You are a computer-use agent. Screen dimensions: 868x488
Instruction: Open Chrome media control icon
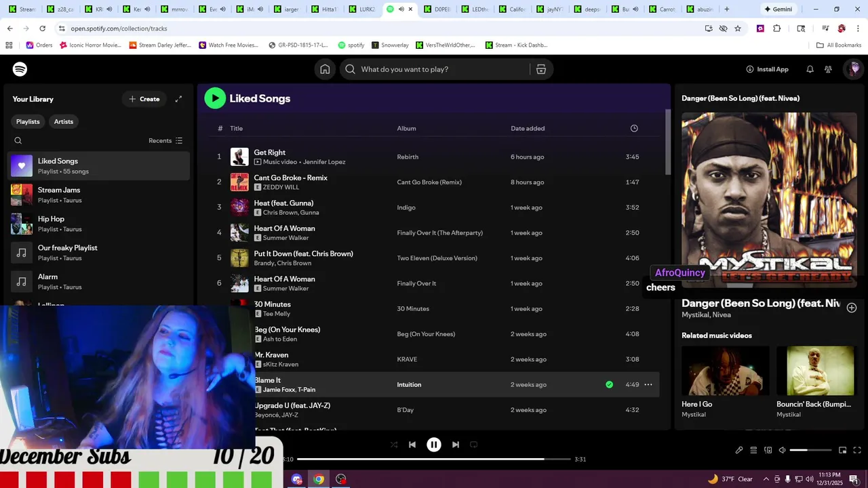pyautogui.click(x=825, y=28)
